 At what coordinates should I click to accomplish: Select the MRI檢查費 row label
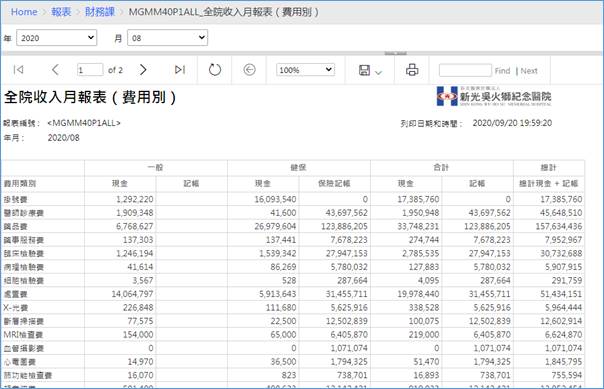23,335
